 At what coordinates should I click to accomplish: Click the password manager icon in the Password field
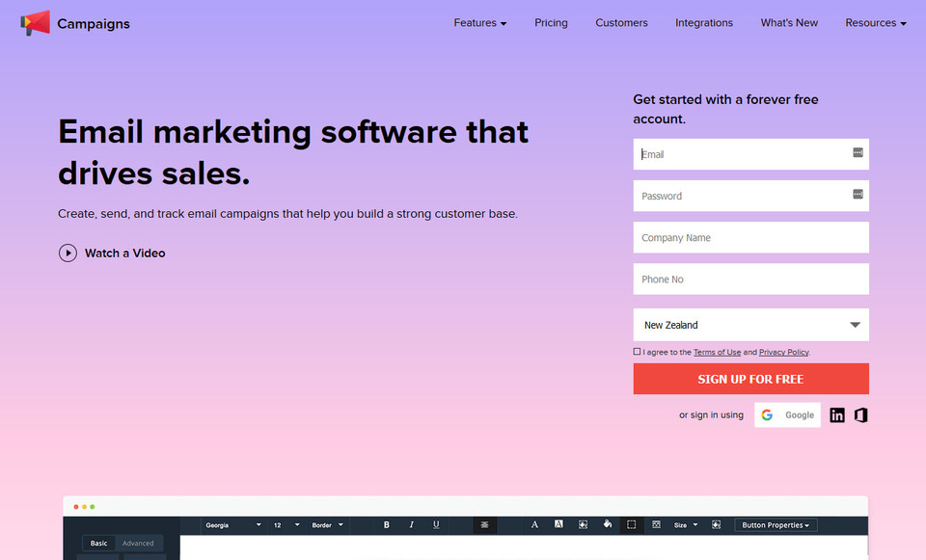858,195
